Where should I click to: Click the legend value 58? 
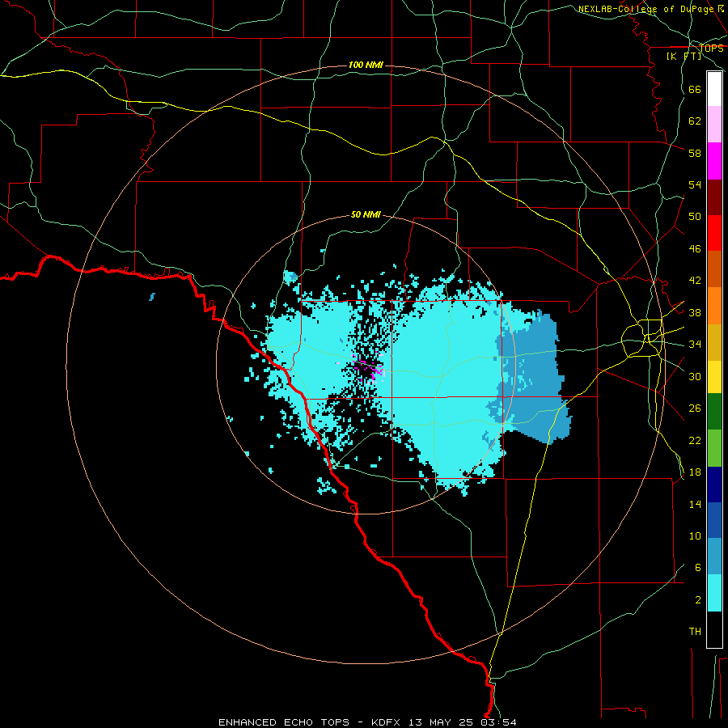(x=695, y=153)
